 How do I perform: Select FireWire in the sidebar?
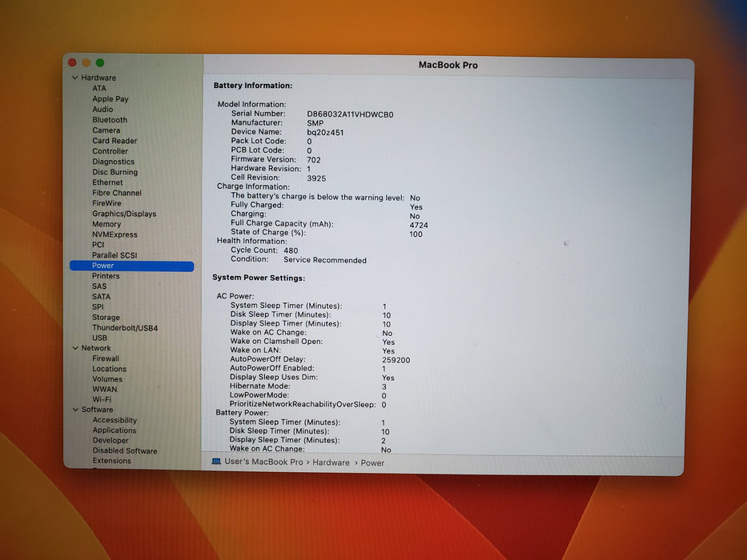point(106,203)
